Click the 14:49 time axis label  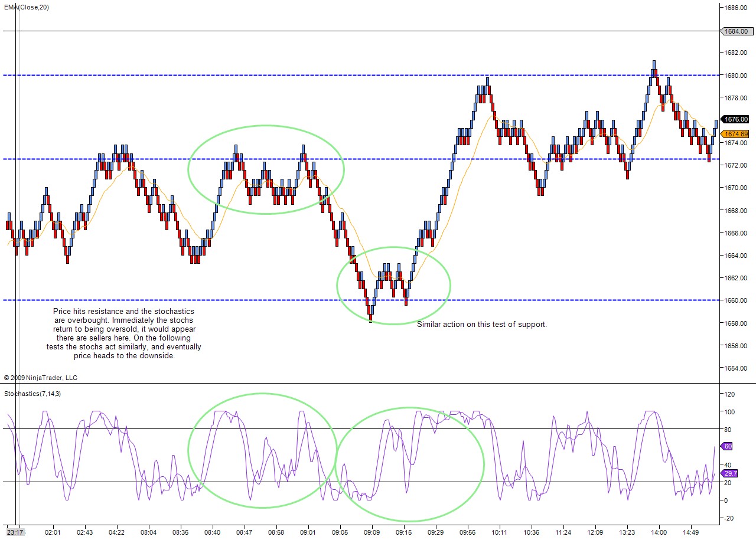(x=691, y=532)
